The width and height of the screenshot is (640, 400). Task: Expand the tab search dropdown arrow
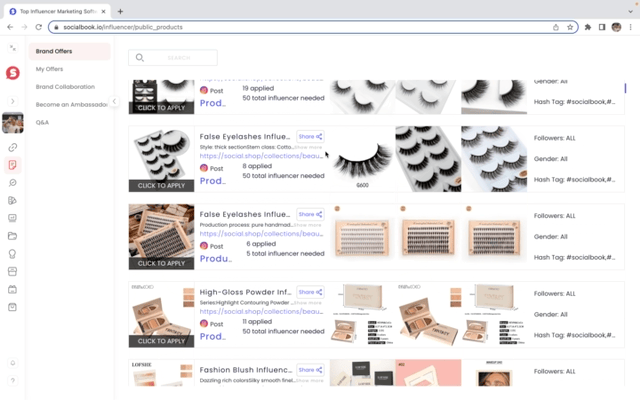(x=631, y=11)
